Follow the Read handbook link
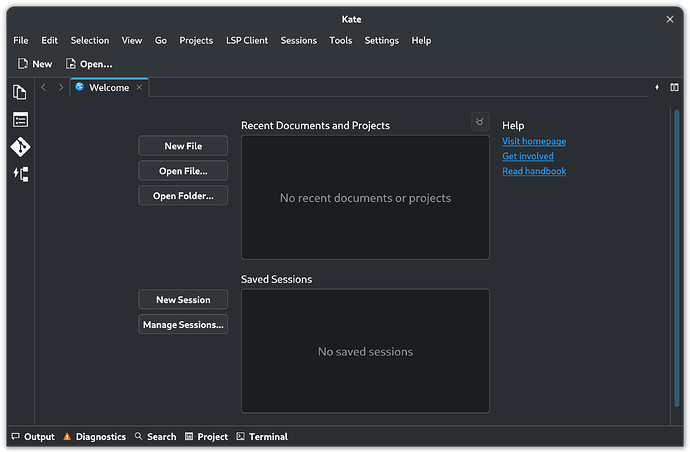The height and width of the screenshot is (452, 690). click(534, 171)
